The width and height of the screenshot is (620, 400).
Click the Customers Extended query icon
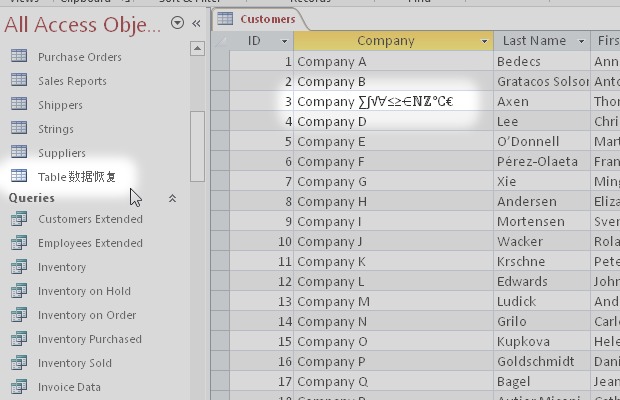pyautogui.click(x=19, y=219)
